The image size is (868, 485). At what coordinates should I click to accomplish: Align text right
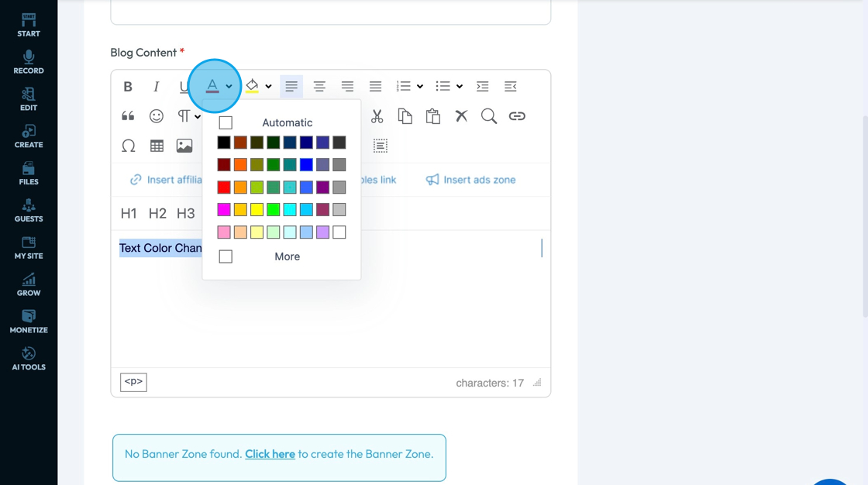coord(347,86)
